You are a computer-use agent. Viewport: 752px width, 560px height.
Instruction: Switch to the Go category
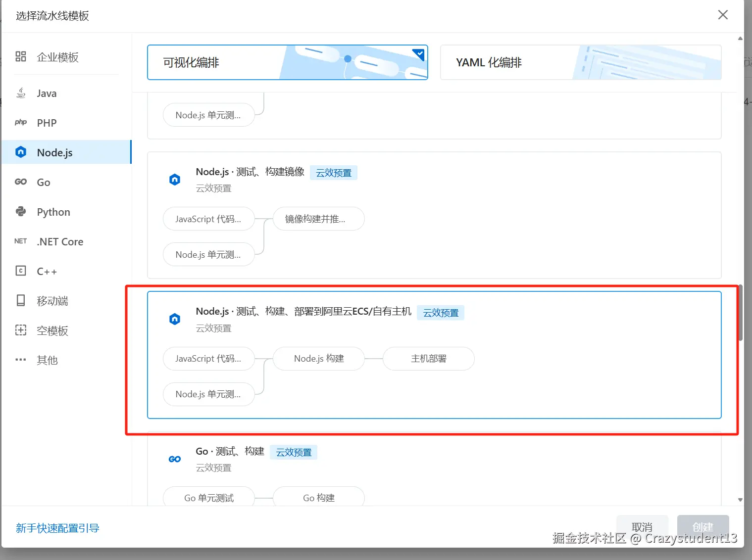click(x=66, y=182)
